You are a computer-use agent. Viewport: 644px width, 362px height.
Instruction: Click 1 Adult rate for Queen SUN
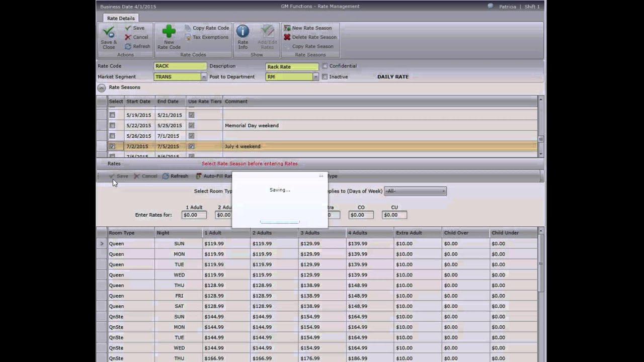click(x=226, y=243)
